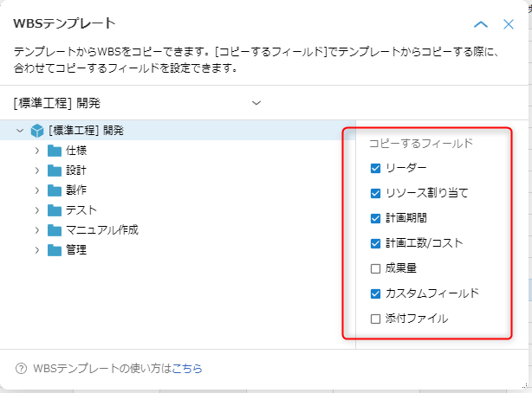The width and height of the screenshot is (532, 393).
Task: Click the help question mark icon
Action: click(x=21, y=369)
